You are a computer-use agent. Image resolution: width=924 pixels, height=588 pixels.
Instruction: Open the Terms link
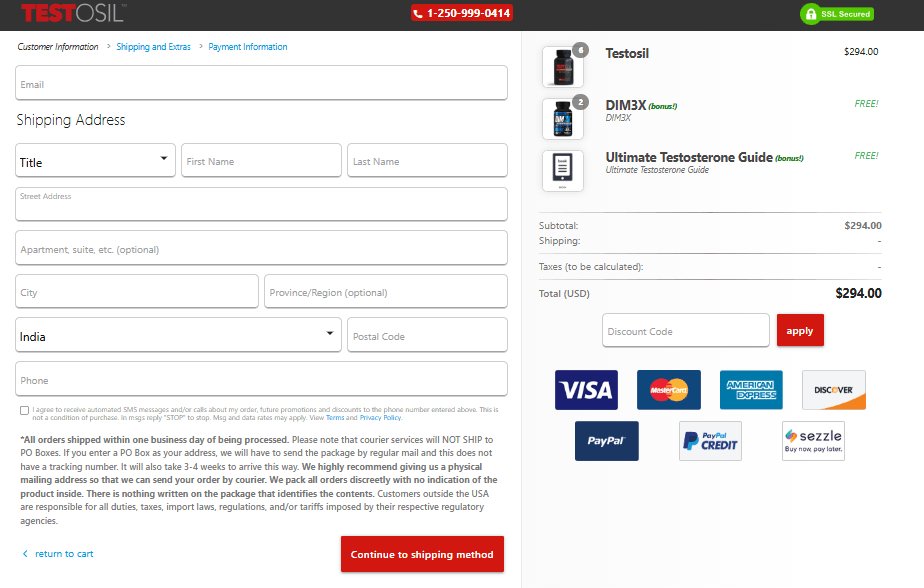tap(335, 418)
